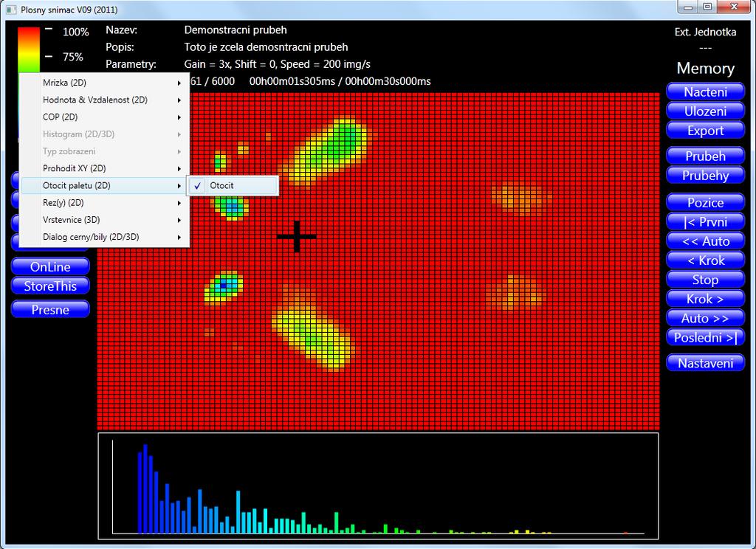Image resolution: width=756 pixels, height=549 pixels.
Task: Open the Prubeh button
Action: coord(705,156)
